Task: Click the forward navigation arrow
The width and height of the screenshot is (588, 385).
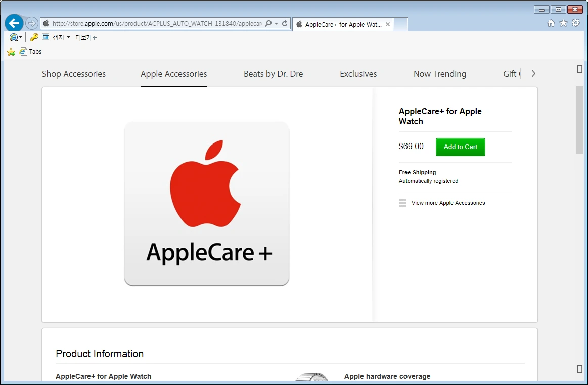Action: [32, 23]
